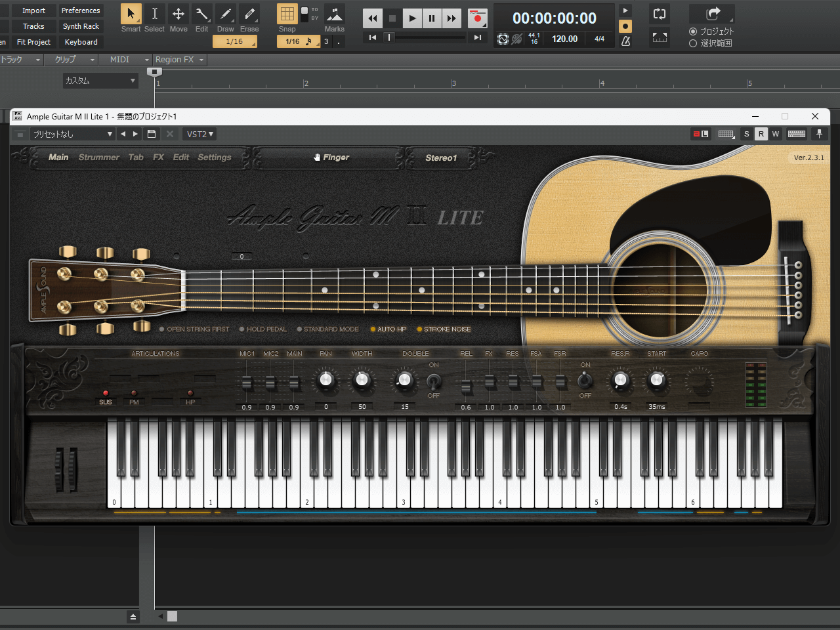Select the 選択範囲 radio button

coord(693,43)
